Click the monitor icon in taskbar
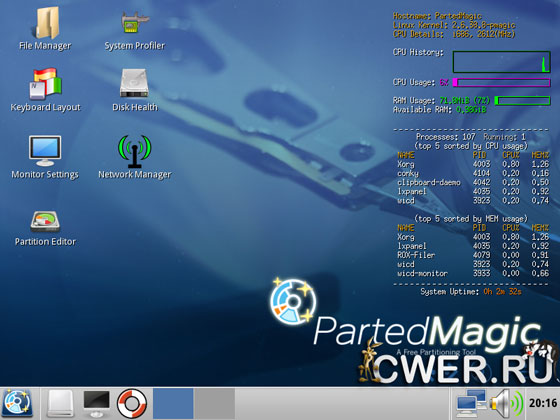This screenshot has width=560, height=420. (x=96, y=404)
